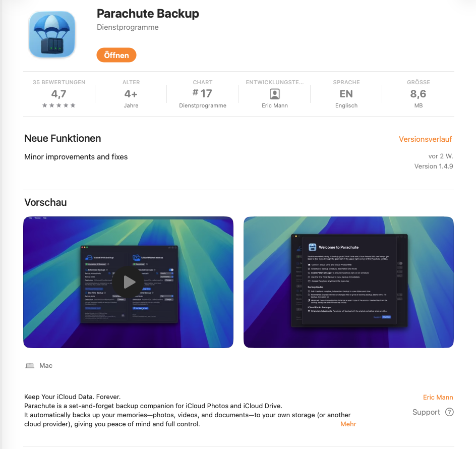Click the 4+ Jahre age rating
This screenshot has height=449, width=476.
pos(131,94)
